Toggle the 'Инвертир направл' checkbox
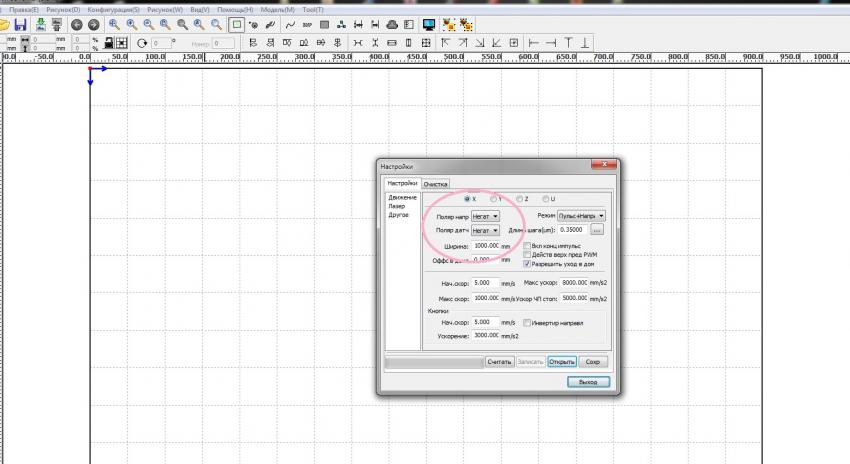850x464 pixels. tap(528, 322)
